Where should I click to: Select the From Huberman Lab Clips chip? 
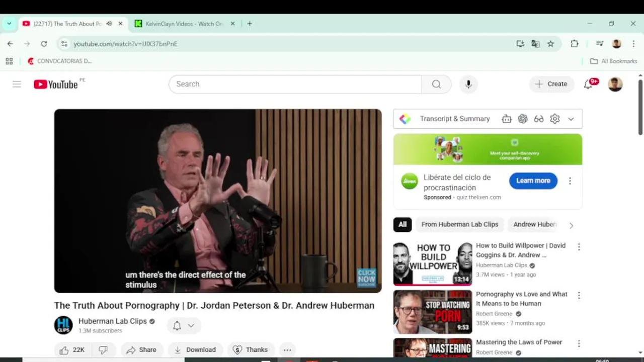[460, 224]
